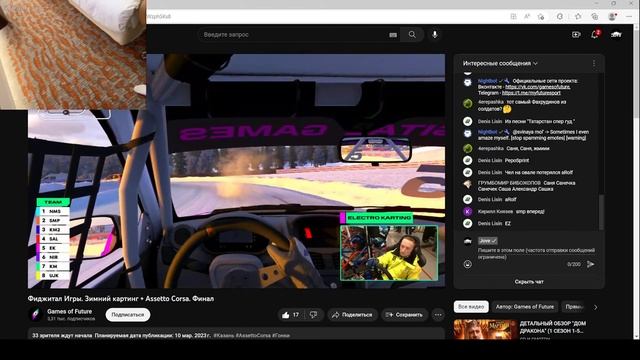
Task: Open browser Collections icon
Action: [x=595, y=16]
